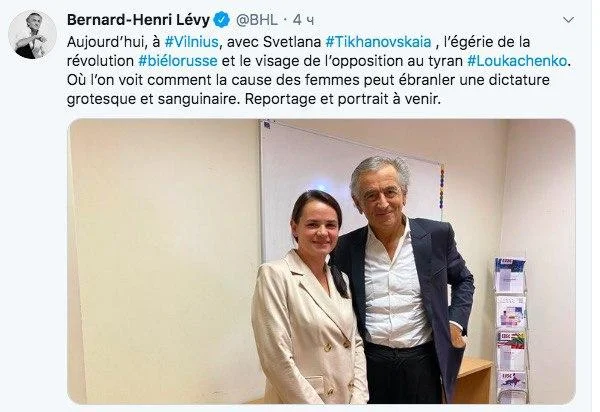The height and width of the screenshot is (412, 600).
Task: Click the brochure rack in the photo
Action: click(511, 330)
